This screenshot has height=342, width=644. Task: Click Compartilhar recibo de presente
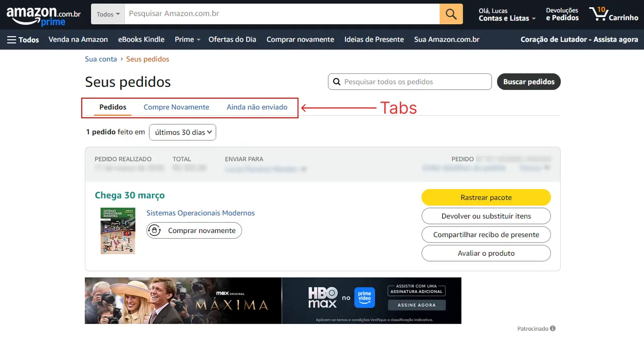pos(486,235)
